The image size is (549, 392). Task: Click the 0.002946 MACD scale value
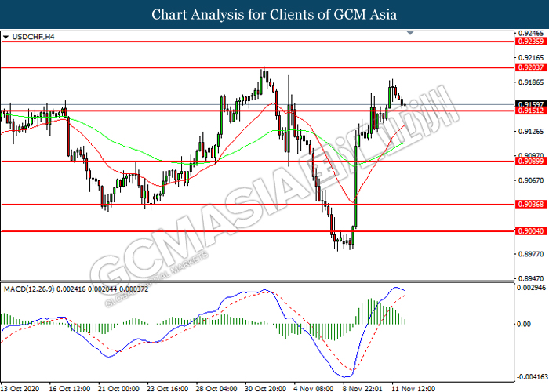[x=532, y=288]
